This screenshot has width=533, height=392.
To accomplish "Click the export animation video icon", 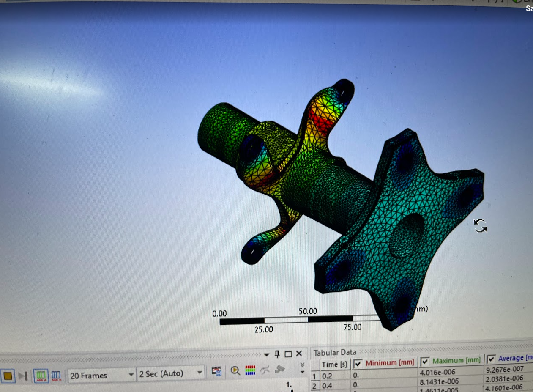I will tap(217, 372).
